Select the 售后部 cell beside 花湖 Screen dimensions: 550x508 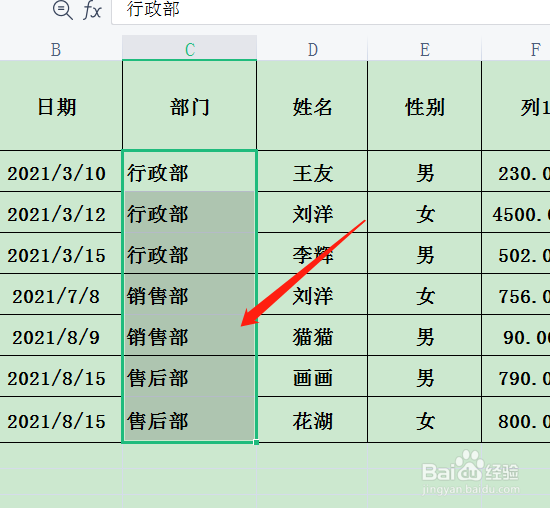189,420
